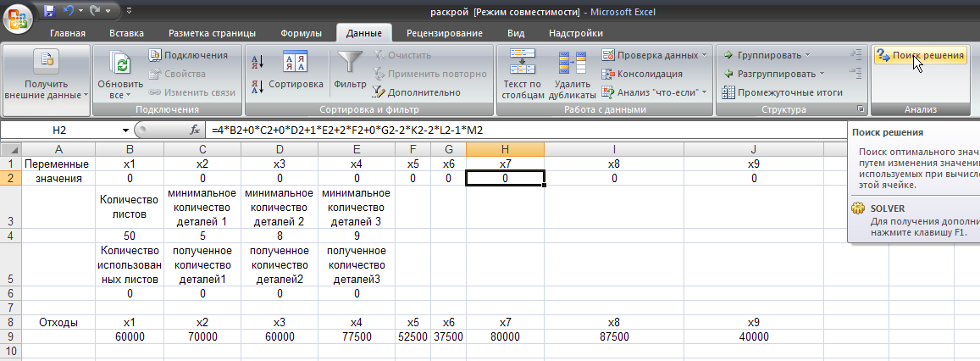This screenshot has width=980, height=361.
Task: Select the Отходы label cell
Action: pos(58,323)
